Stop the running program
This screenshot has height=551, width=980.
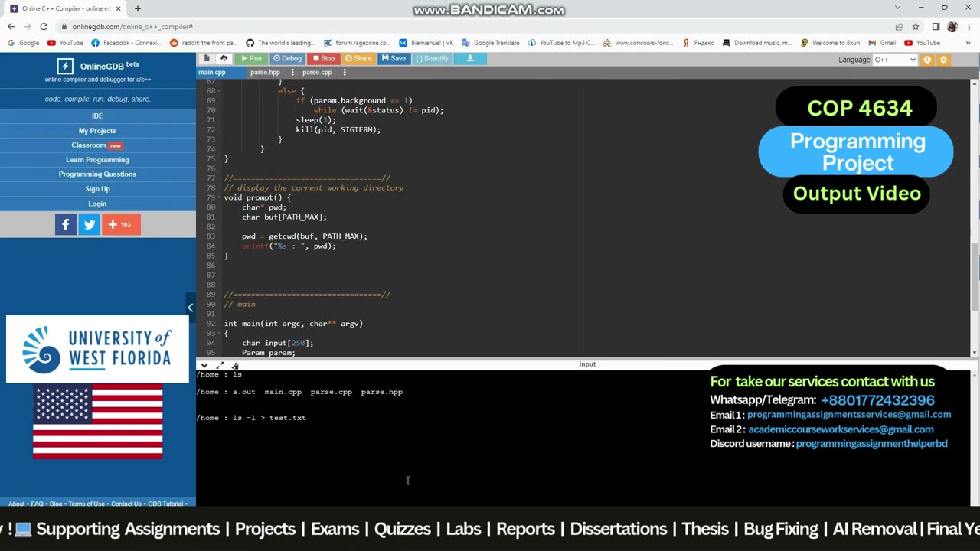(323, 58)
